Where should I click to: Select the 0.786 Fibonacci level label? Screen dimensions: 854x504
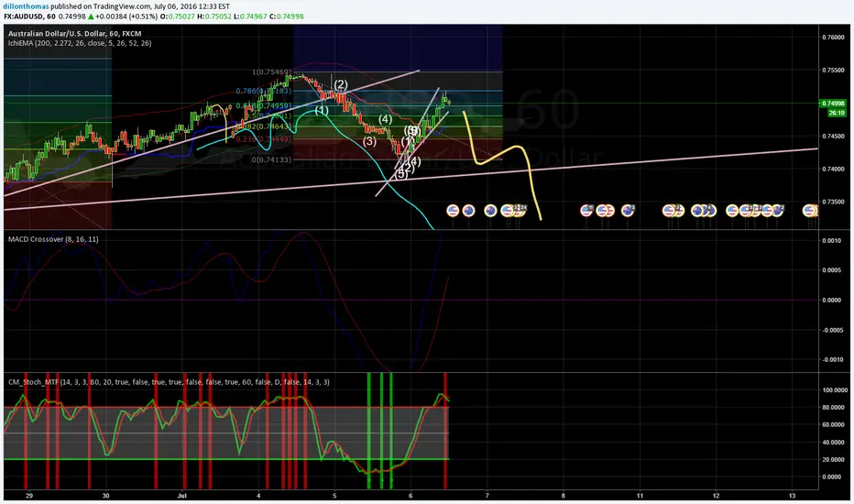[264, 92]
